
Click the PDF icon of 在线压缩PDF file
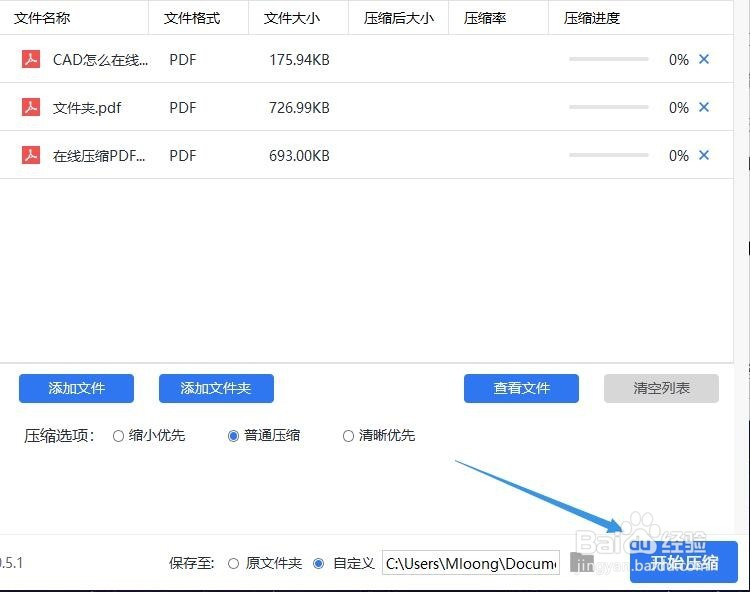click(x=31, y=155)
